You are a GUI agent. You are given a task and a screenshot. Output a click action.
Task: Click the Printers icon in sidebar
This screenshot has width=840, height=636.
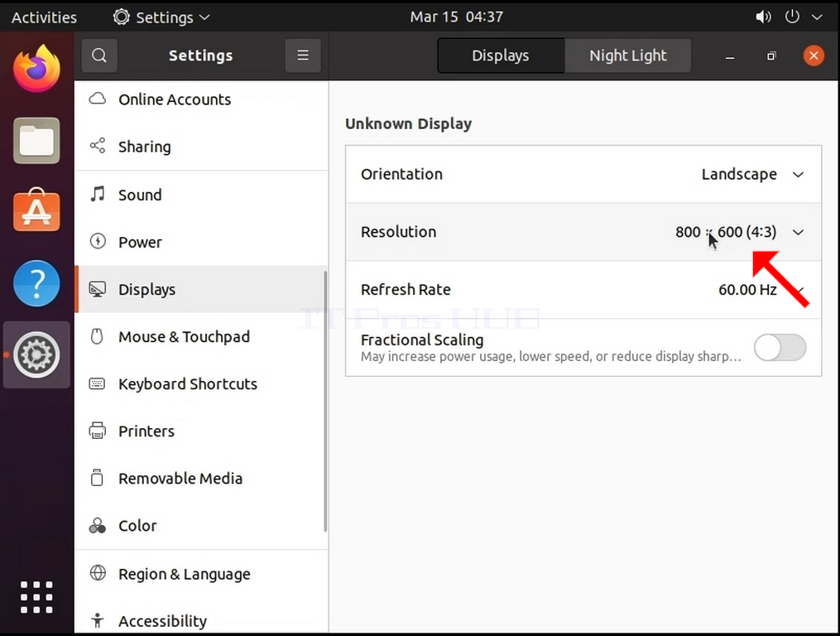pos(97,431)
